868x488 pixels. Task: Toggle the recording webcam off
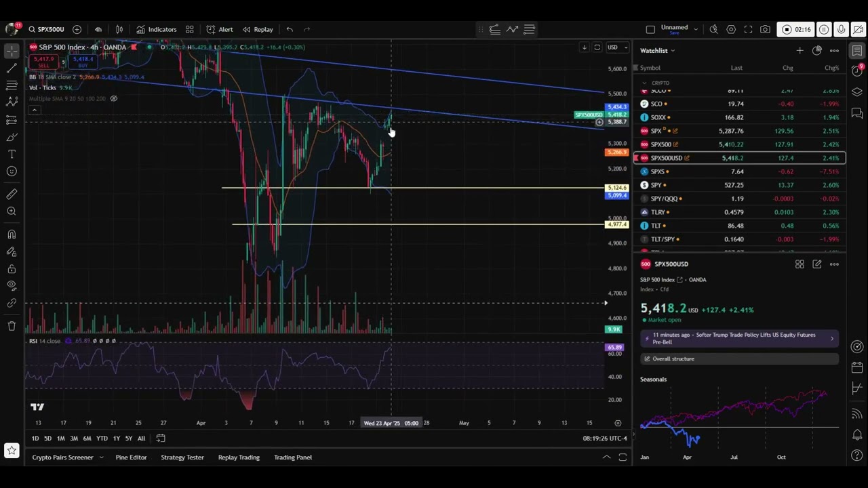point(858,29)
